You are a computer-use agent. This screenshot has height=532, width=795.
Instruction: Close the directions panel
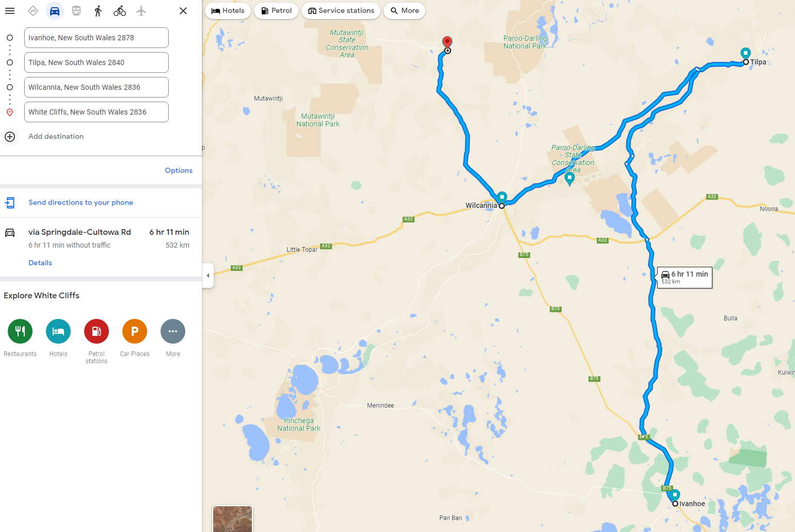pos(183,11)
